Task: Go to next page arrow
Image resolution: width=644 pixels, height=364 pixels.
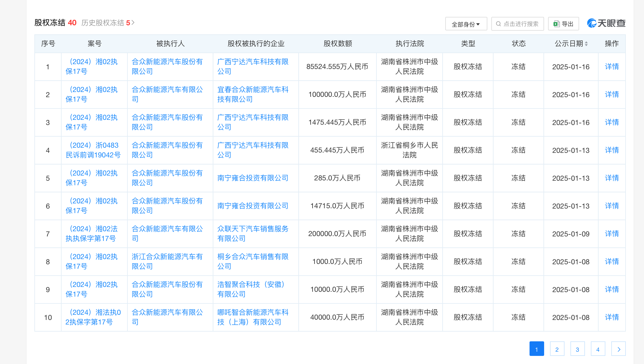Action: [x=618, y=349]
